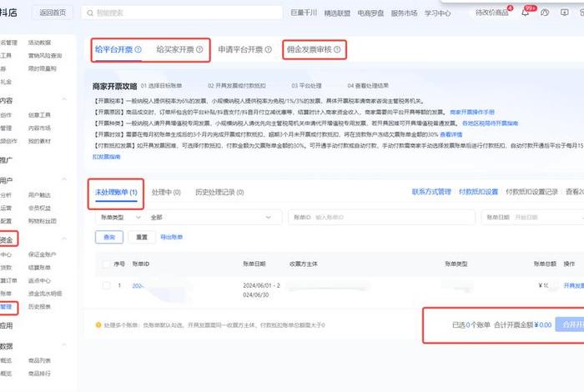Screen dimensions: 584x392
Task: Open 商品列表 in the sidebar
Action: pyautogui.click(x=39, y=360)
